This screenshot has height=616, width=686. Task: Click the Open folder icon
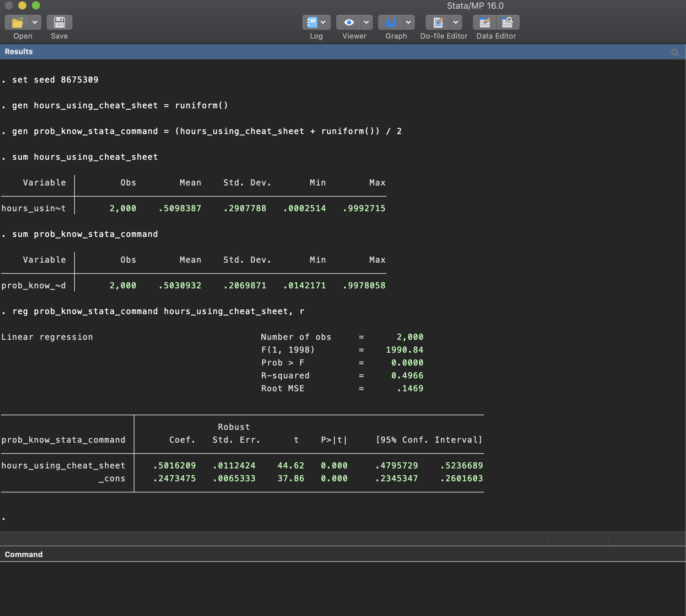[17, 23]
